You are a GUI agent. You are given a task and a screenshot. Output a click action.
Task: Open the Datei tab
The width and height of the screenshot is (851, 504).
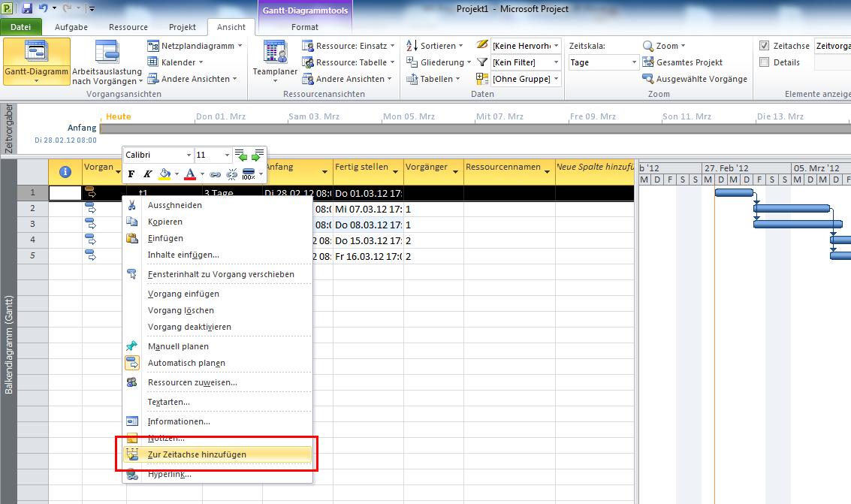[x=20, y=27]
